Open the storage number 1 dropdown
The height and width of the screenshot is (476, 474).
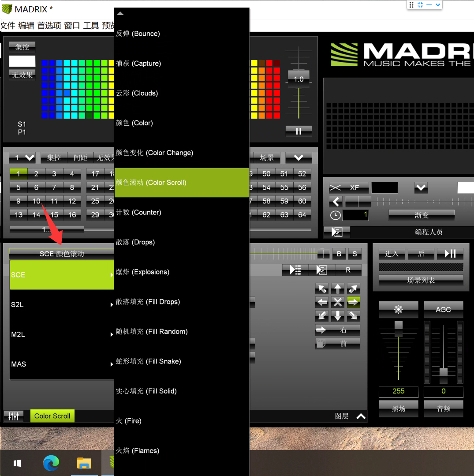22,157
